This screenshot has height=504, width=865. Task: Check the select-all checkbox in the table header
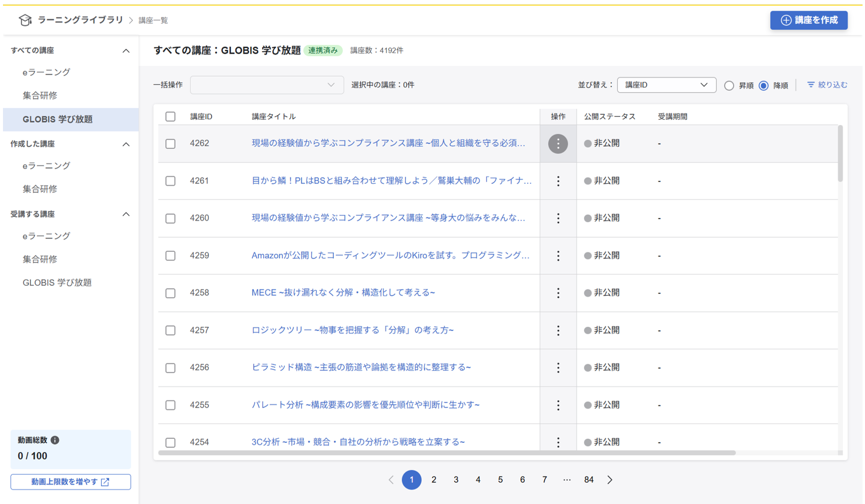pyautogui.click(x=170, y=116)
